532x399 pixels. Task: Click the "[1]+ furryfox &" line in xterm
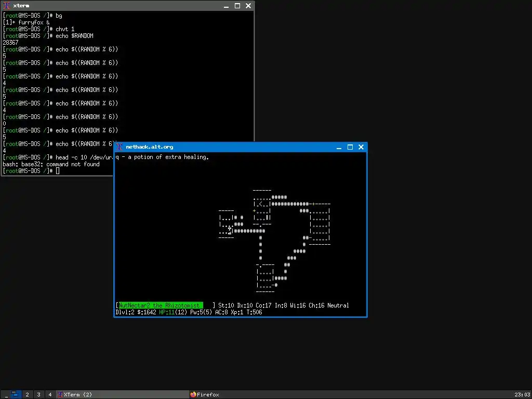26,22
